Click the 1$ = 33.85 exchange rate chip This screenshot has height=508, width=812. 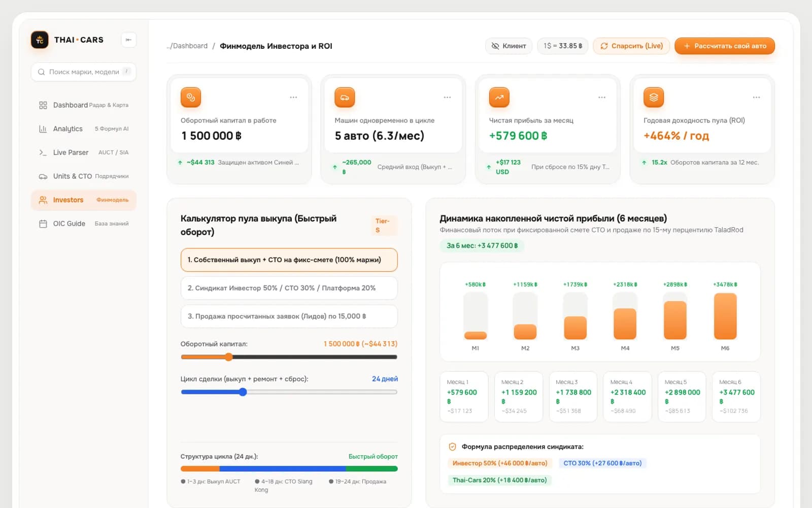pyautogui.click(x=563, y=46)
